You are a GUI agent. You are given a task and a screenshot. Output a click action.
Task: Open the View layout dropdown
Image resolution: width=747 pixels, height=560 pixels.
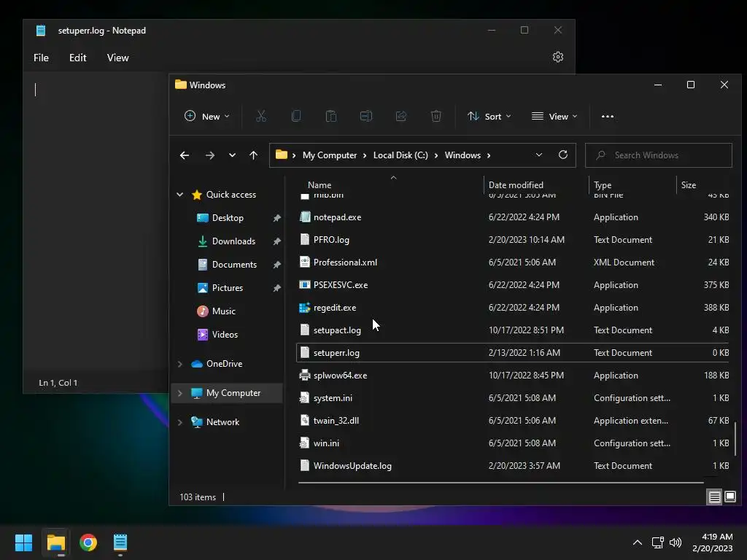pos(554,116)
